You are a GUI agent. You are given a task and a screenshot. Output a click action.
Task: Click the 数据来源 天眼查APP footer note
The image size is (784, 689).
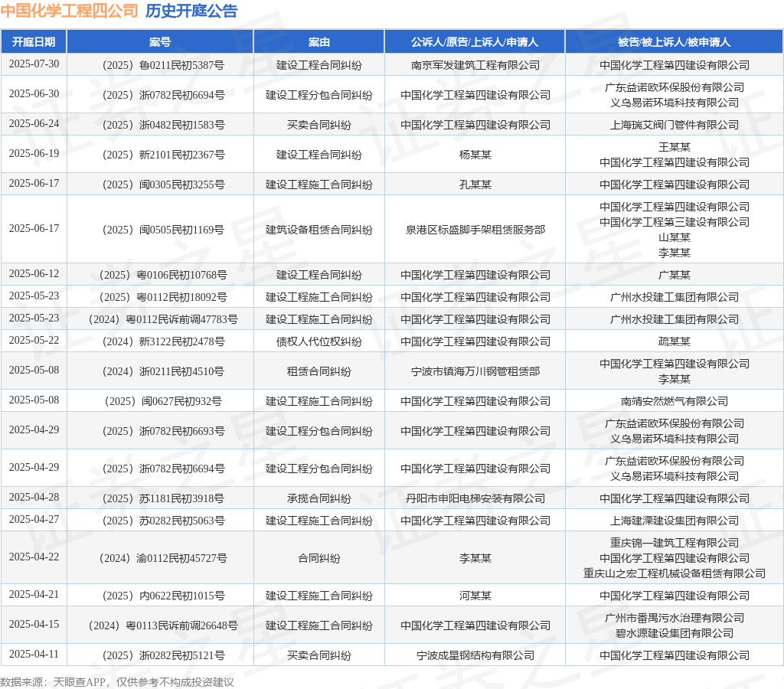(x=117, y=682)
